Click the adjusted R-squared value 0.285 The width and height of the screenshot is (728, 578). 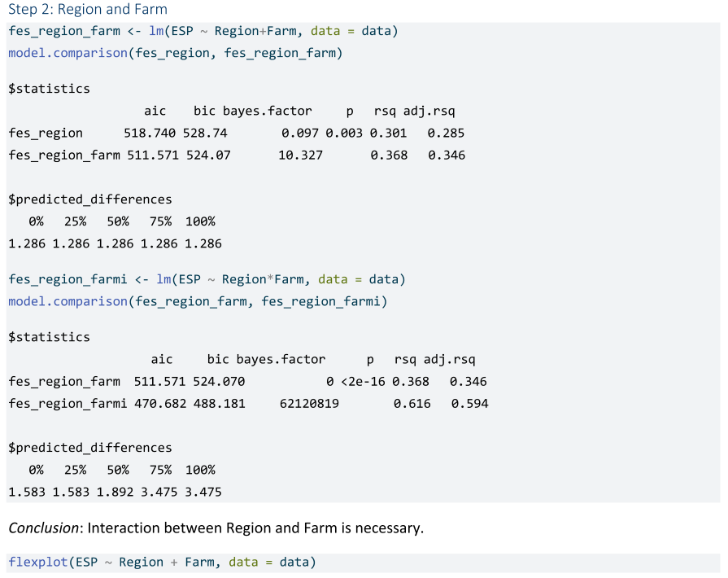click(x=447, y=133)
